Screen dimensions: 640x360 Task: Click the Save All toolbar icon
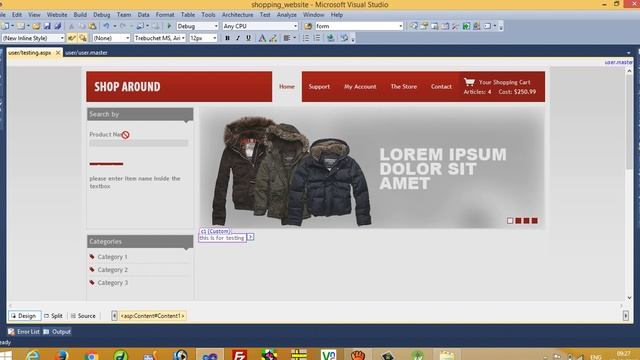[58, 26]
